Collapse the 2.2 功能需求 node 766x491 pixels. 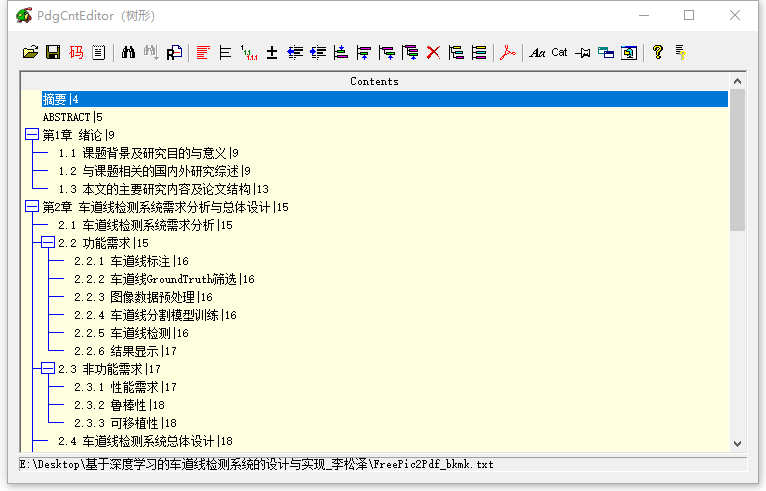tap(48, 243)
